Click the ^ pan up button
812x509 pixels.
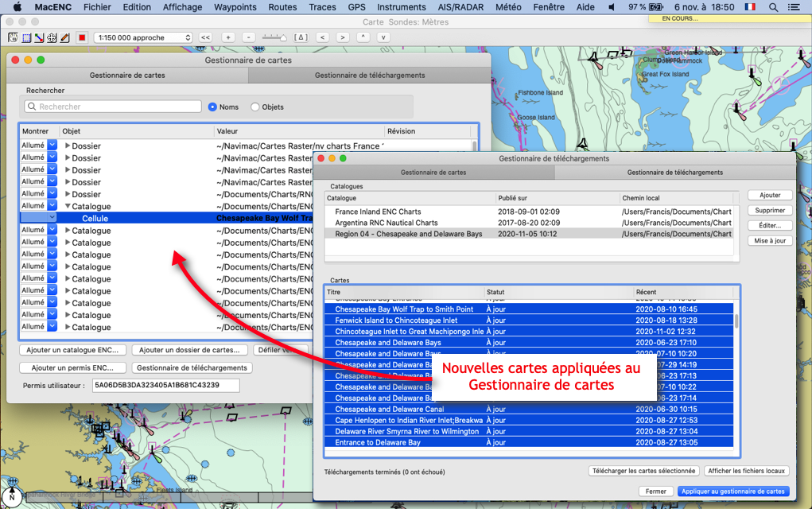click(x=363, y=37)
